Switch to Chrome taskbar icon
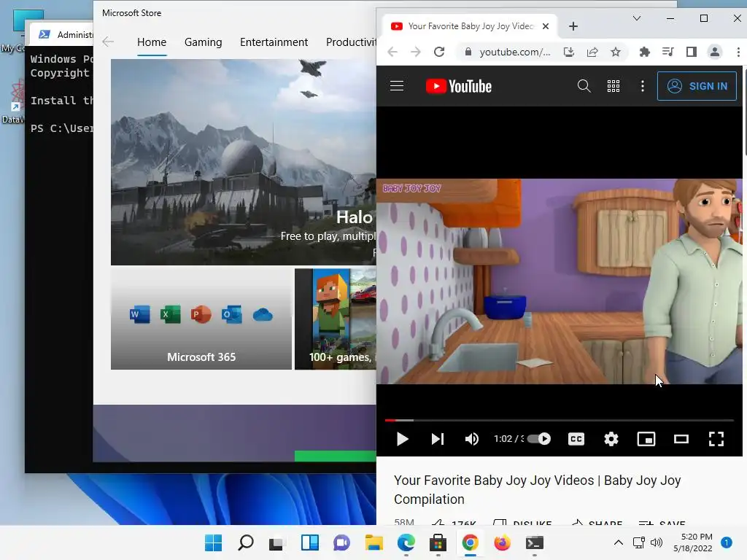Viewport: 747px width, 560px height. [x=470, y=542]
